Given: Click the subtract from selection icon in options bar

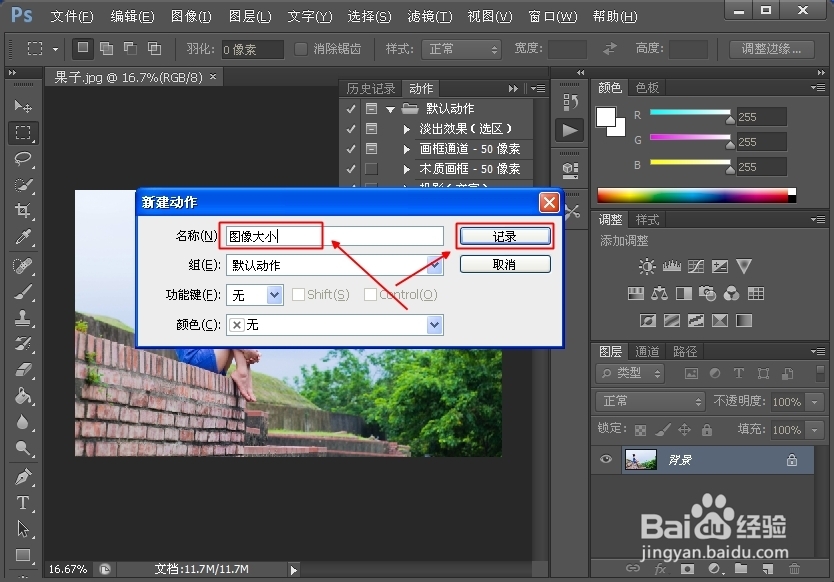Looking at the screenshot, I should [130, 49].
